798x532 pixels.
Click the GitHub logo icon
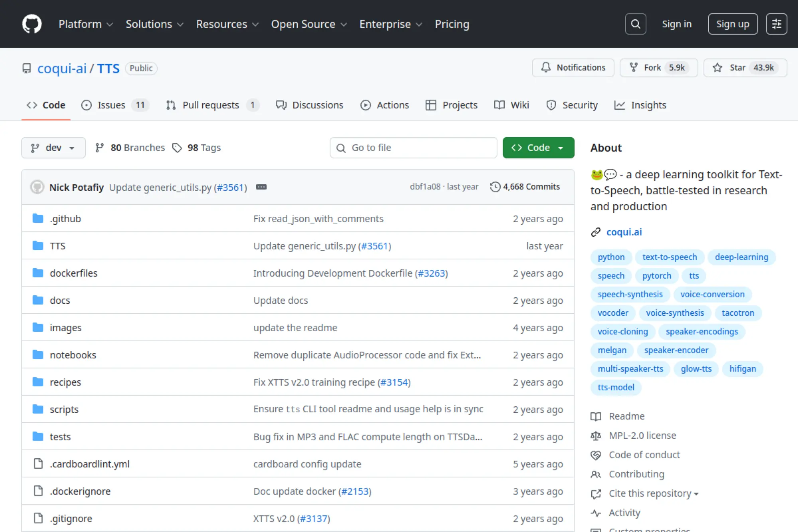coord(32,24)
